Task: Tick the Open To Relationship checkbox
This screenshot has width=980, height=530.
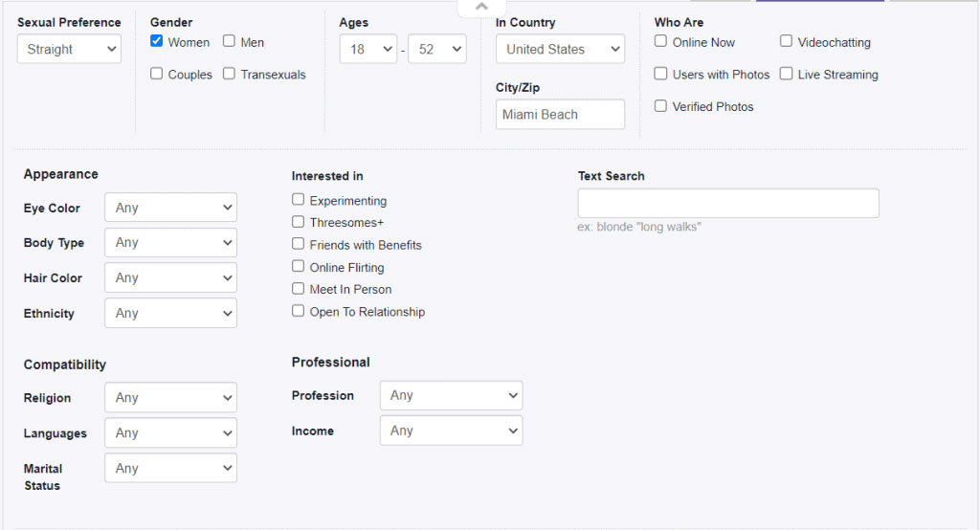Action: click(x=299, y=311)
